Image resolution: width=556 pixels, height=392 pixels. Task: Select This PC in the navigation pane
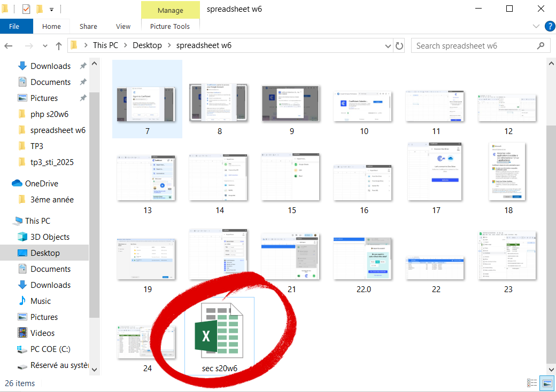pyautogui.click(x=37, y=221)
